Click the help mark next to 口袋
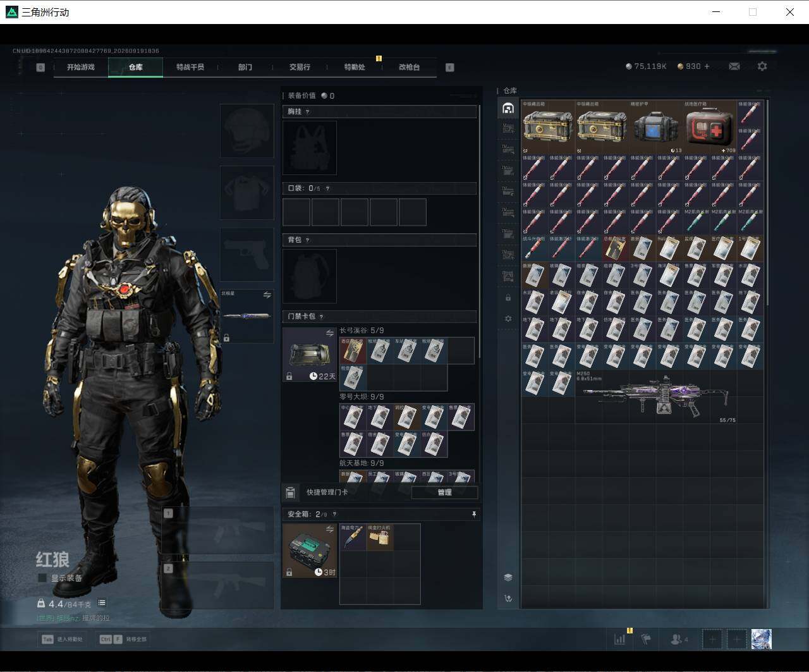 click(327, 188)
